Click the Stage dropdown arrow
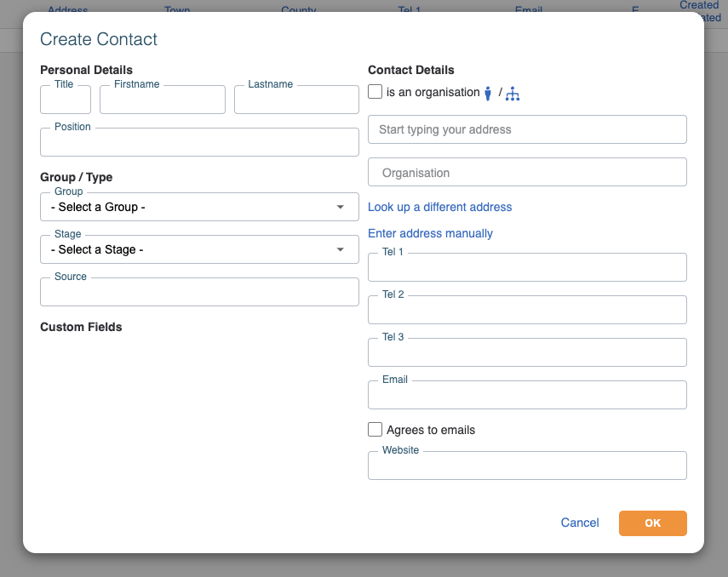 (x=341, y=249)
